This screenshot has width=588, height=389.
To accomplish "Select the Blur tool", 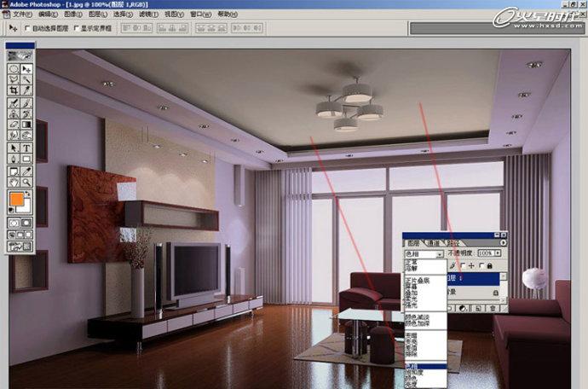I will pyautogui.click(x=14, y=135).
